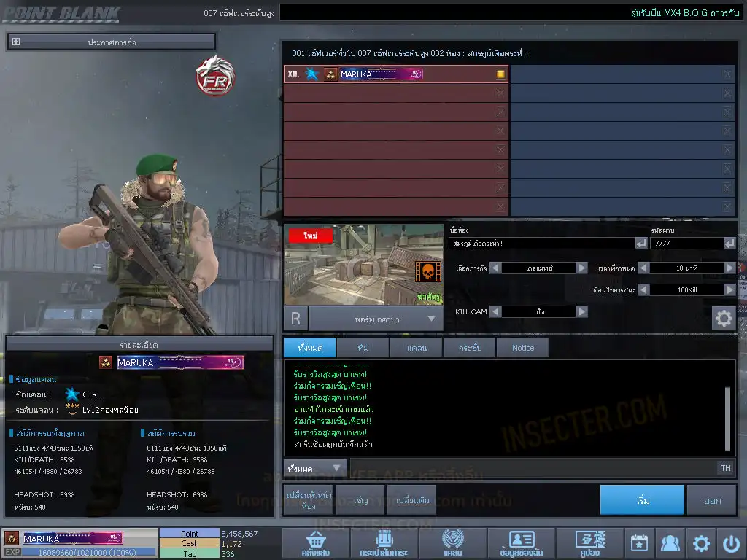Open the coupon icon in bottom bar

click(x=589, y=543)
